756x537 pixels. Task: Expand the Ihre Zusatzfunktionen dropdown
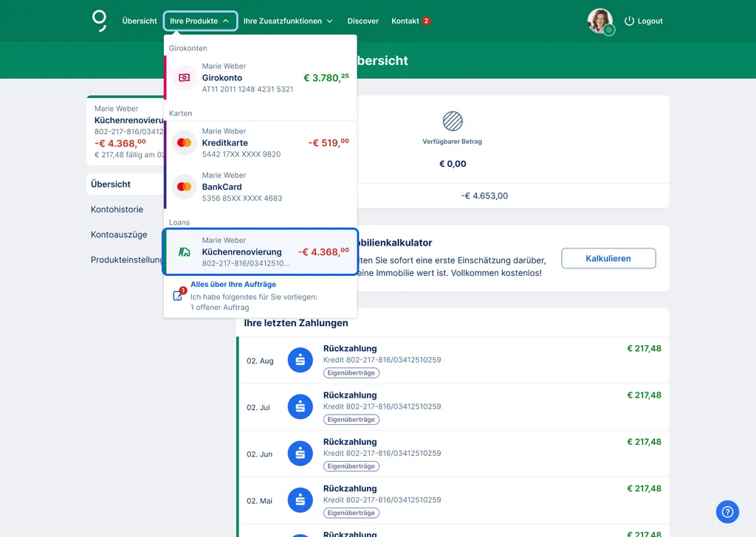click(x=288, y=21)
